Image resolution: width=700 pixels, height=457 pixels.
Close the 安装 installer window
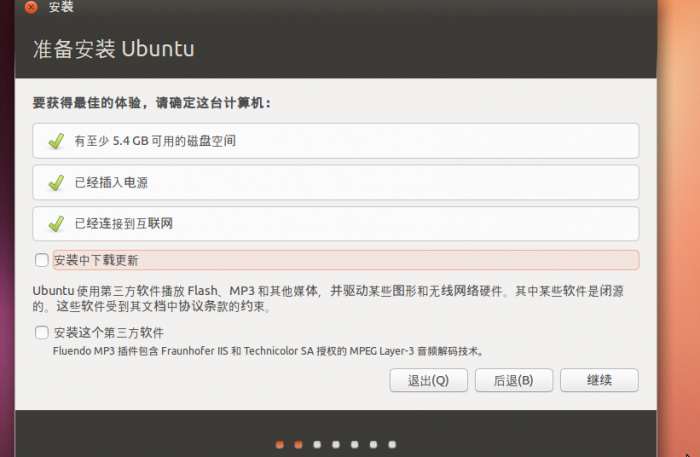[31, 7]
